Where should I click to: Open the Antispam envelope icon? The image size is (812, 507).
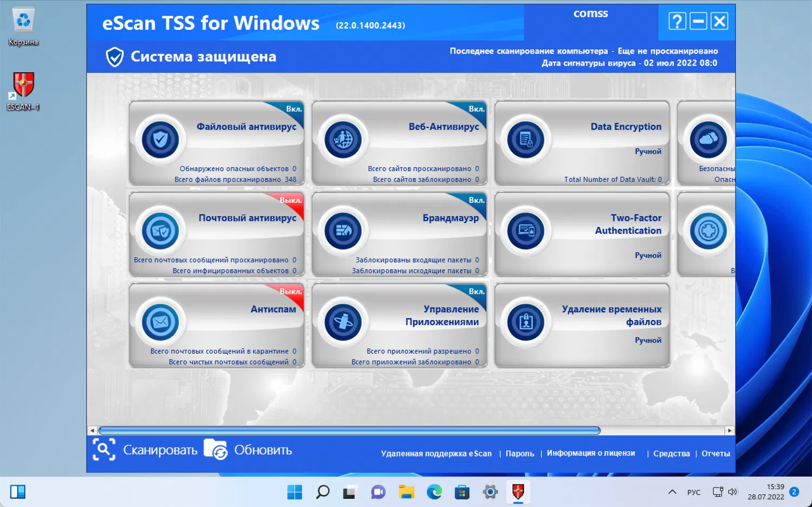pos(160,322)
